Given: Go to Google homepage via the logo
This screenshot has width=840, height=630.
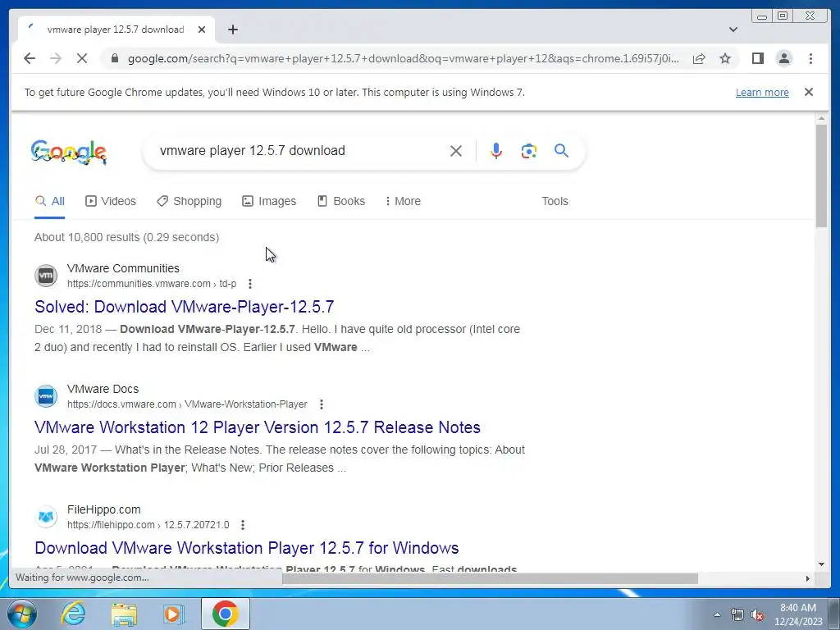Looking at the screenshot, I should 69,152.
